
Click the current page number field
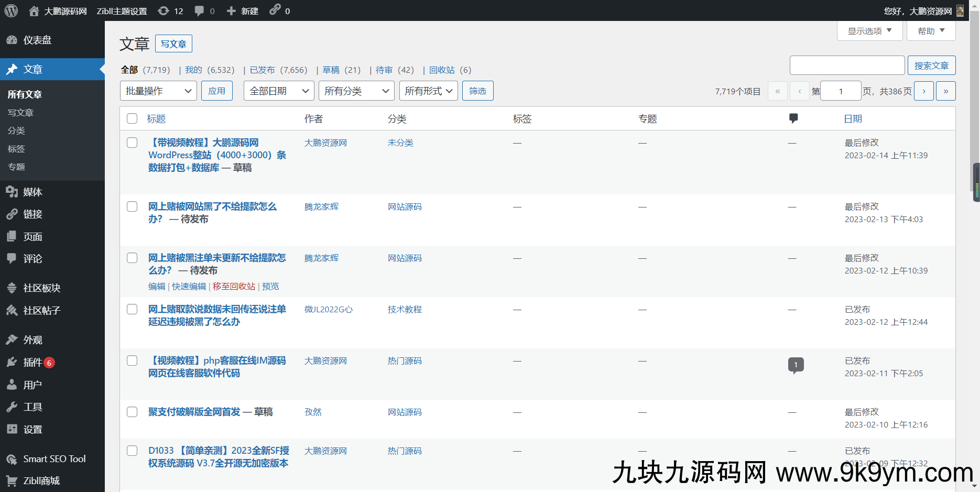coord(841,91)
